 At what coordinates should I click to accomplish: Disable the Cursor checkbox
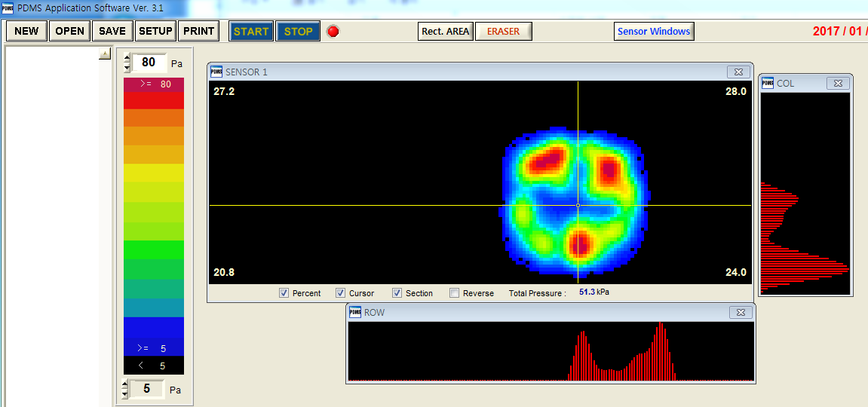(341, 293)
